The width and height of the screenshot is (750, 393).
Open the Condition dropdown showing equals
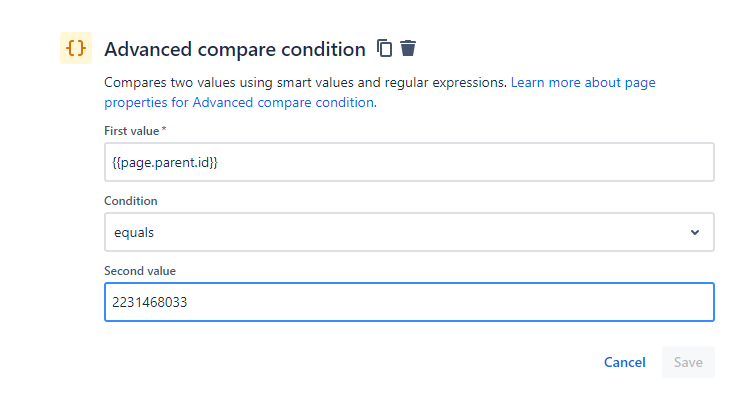409,232
